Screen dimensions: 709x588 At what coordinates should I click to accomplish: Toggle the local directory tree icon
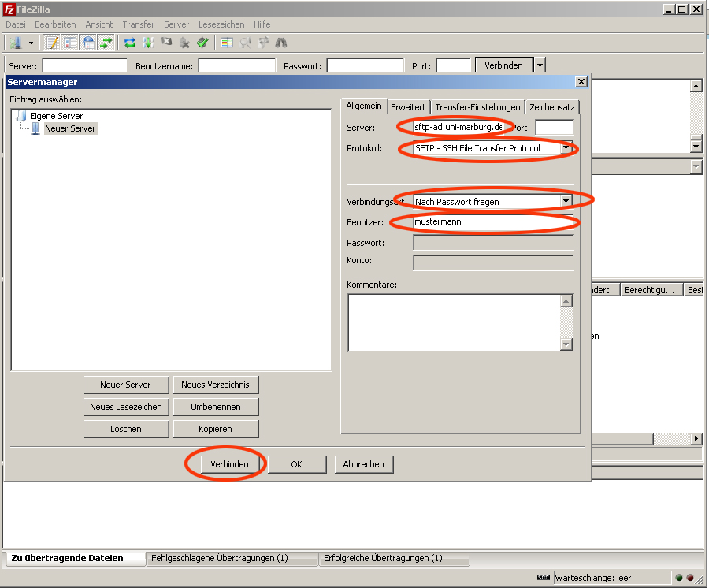(x=70, y=43)
